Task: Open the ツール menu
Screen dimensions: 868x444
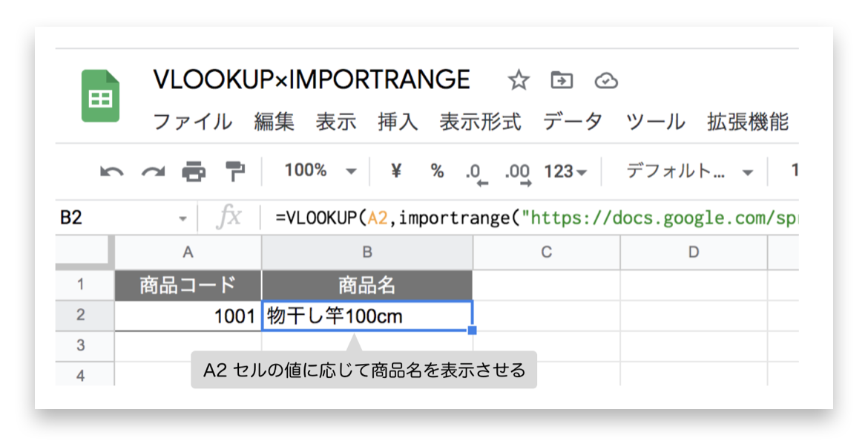Action: pyautogui.click(x=655, y=122)
